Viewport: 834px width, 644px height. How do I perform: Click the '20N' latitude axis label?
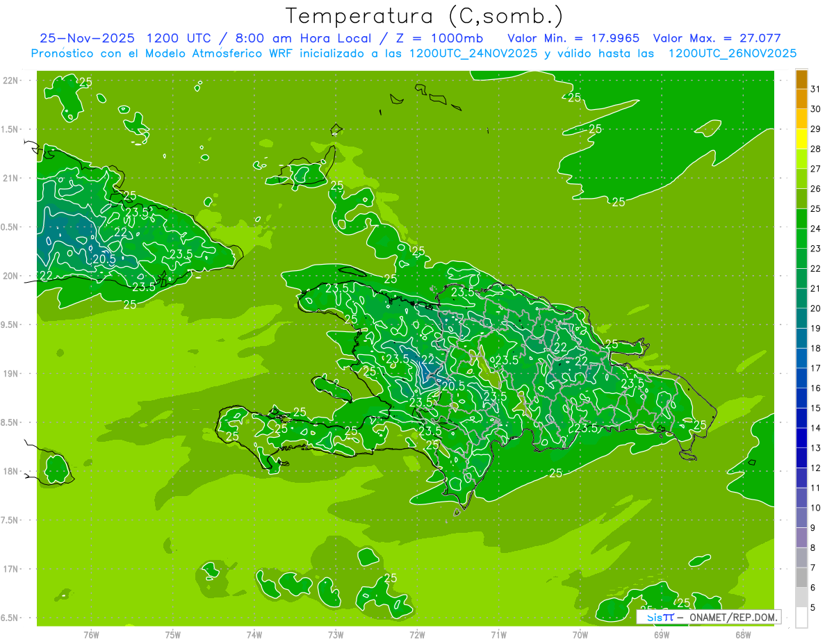tap(11, 276)
